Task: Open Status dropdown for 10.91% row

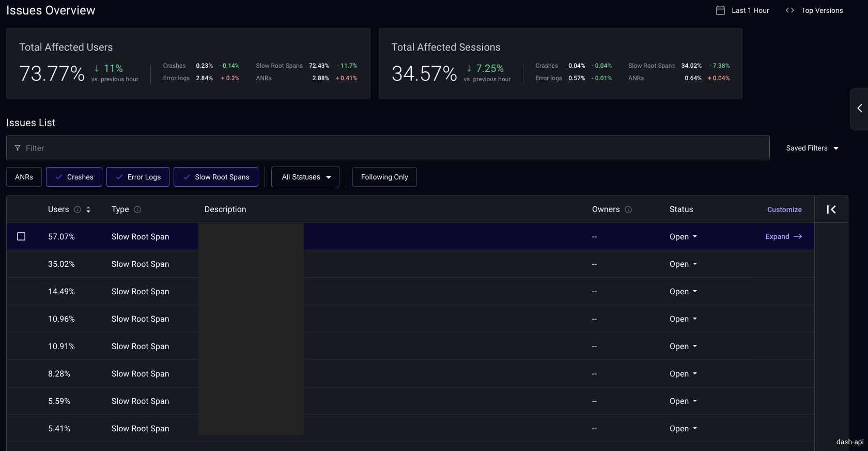Action: pos(684,346)
